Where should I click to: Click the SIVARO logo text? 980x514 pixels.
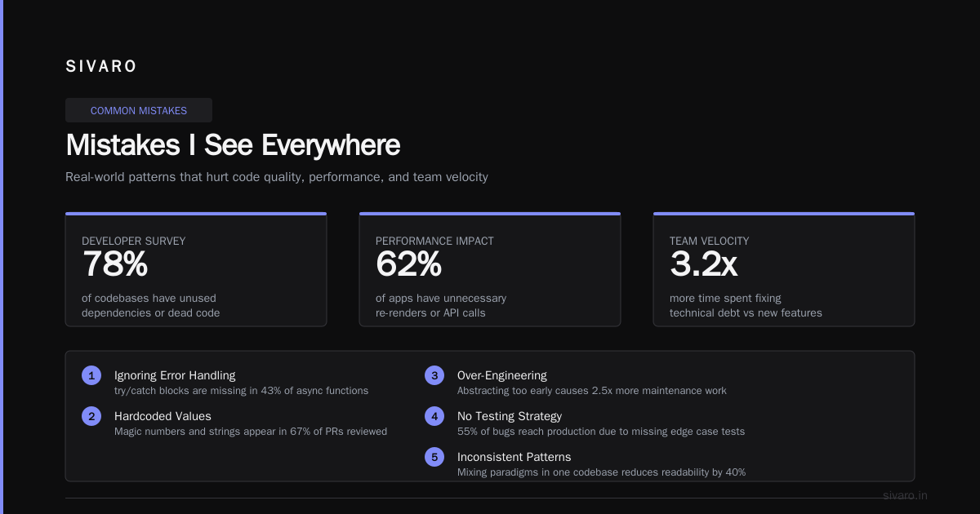[101, 67]
